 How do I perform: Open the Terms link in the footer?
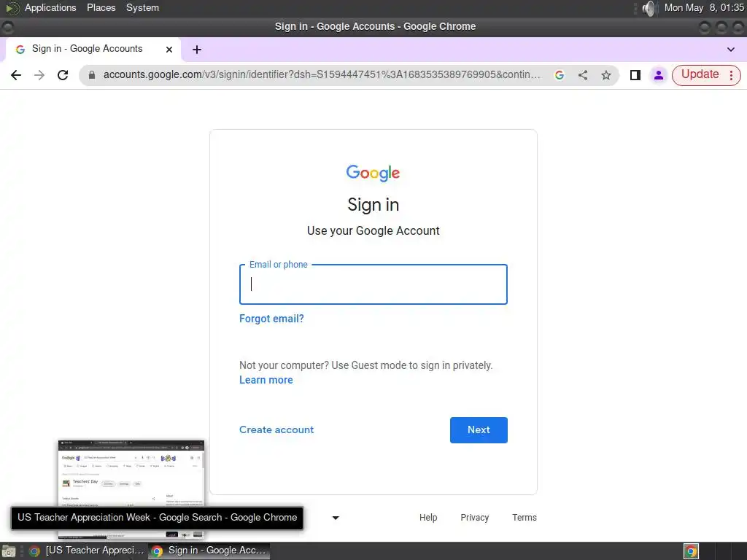pyautogui.click(x=524, y=518)
